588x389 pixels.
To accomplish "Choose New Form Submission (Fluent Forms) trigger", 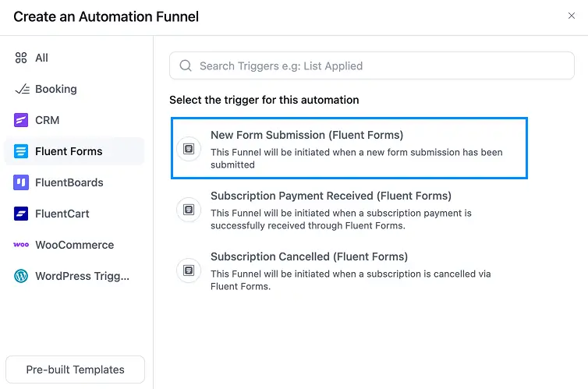I will tap(349, 148).
